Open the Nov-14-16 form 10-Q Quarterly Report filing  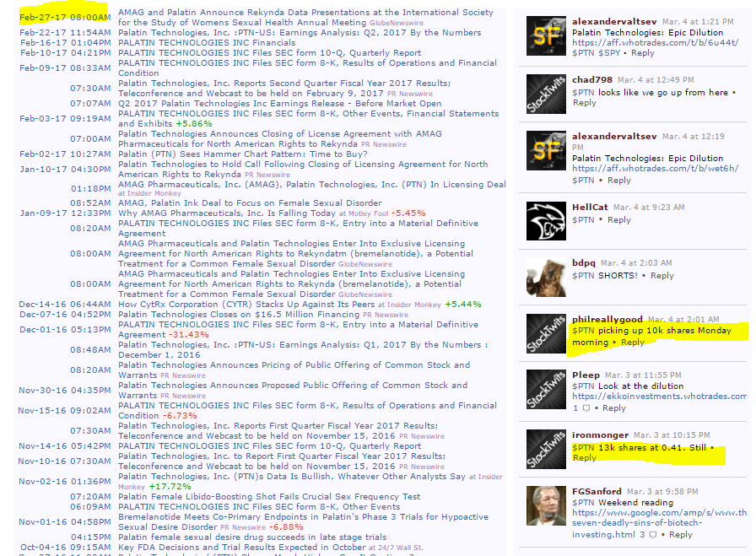269,446
